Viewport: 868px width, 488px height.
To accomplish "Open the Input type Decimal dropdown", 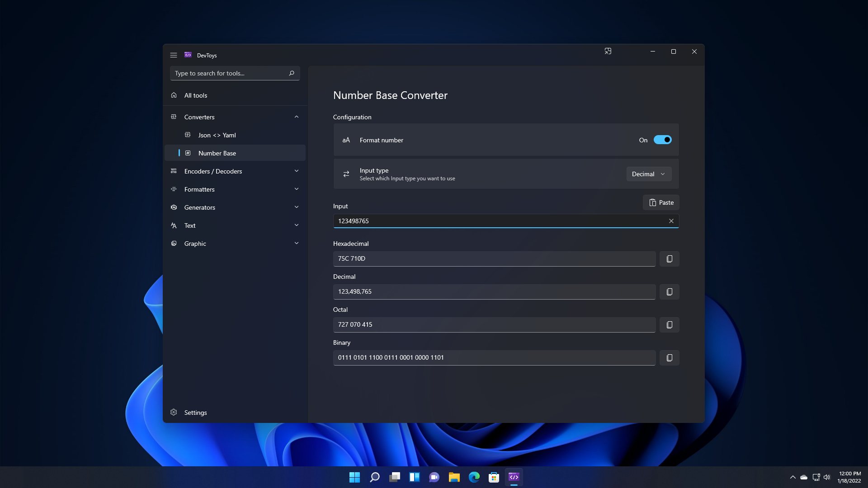I will [648, 174].
